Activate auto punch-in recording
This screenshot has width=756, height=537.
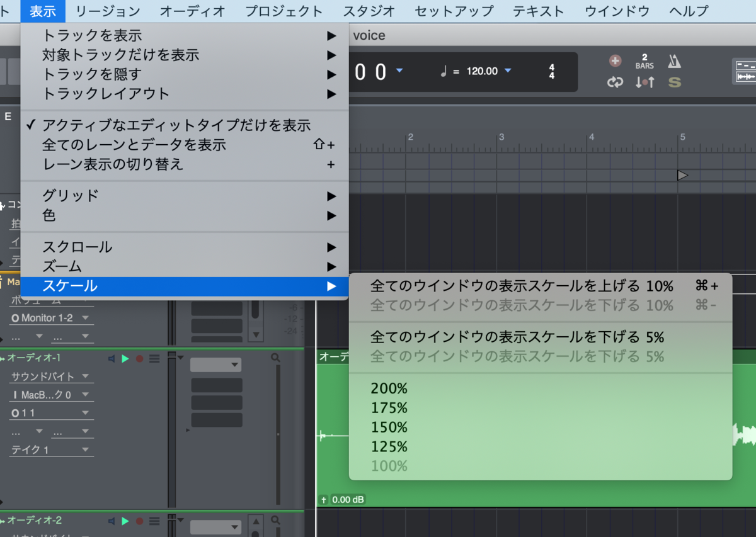coord(644,82)
